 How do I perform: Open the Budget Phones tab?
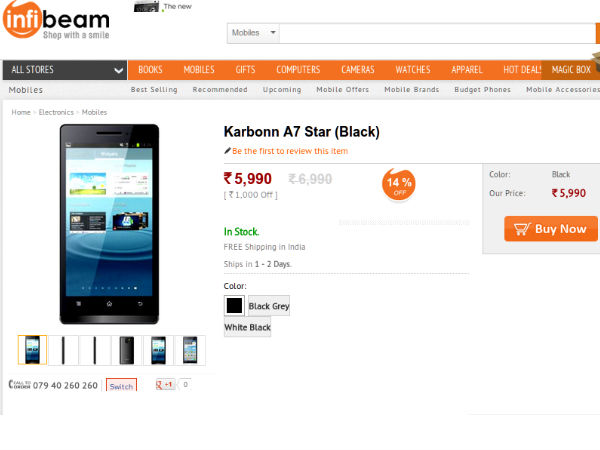482,90
